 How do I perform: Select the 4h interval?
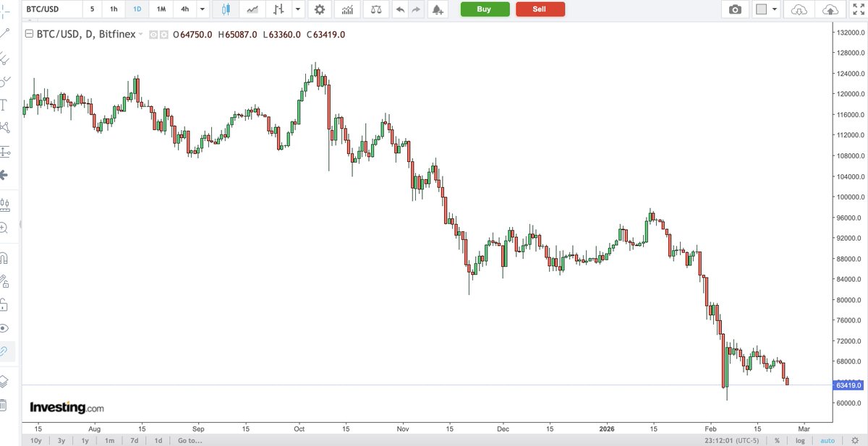185,9
